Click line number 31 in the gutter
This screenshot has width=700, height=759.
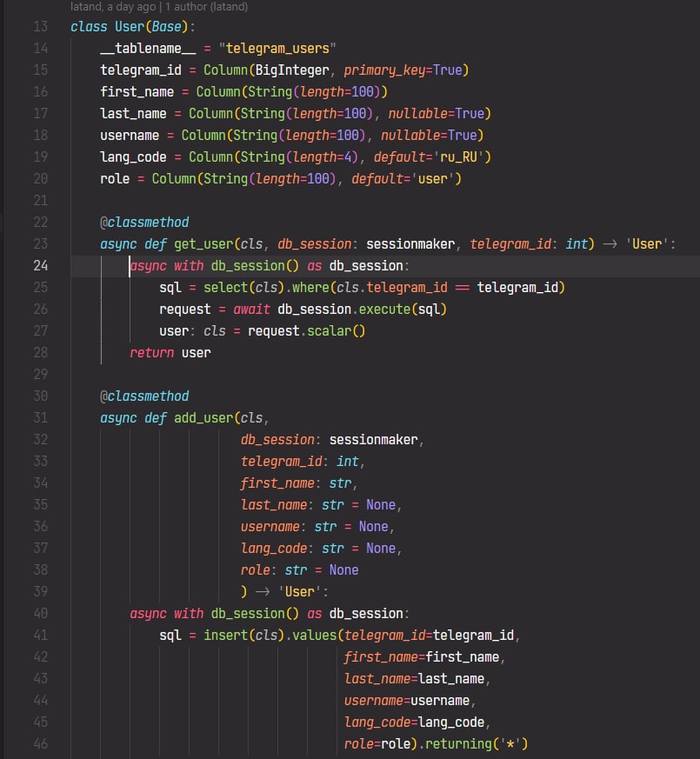coord(41,417)
